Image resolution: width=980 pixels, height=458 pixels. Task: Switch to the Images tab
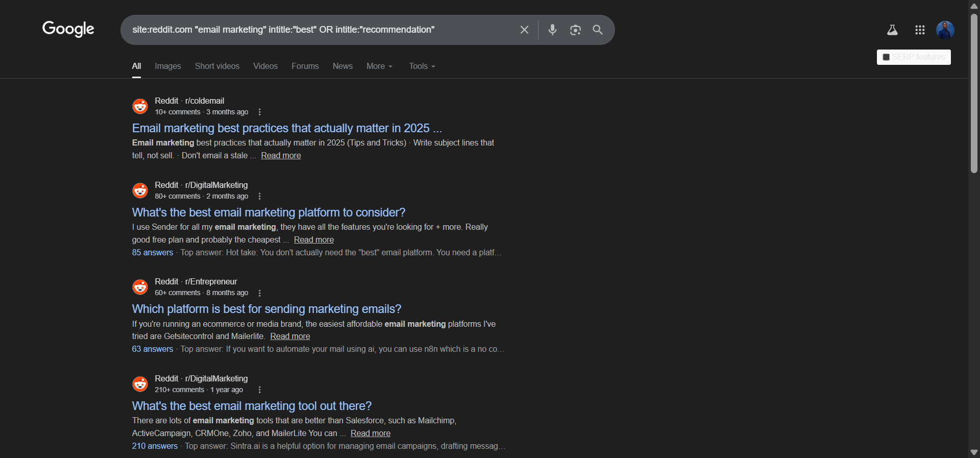tap(168, 66)
